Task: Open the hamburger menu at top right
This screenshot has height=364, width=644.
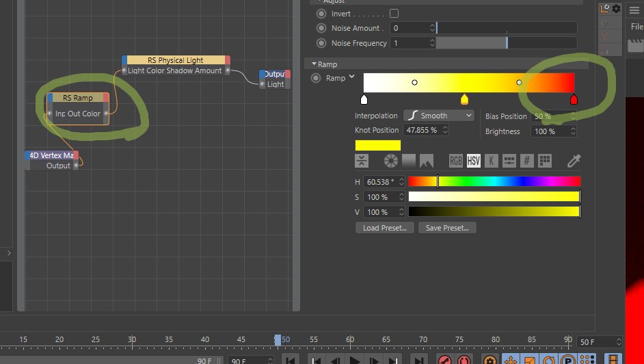Action: click(x=634, y=10)
